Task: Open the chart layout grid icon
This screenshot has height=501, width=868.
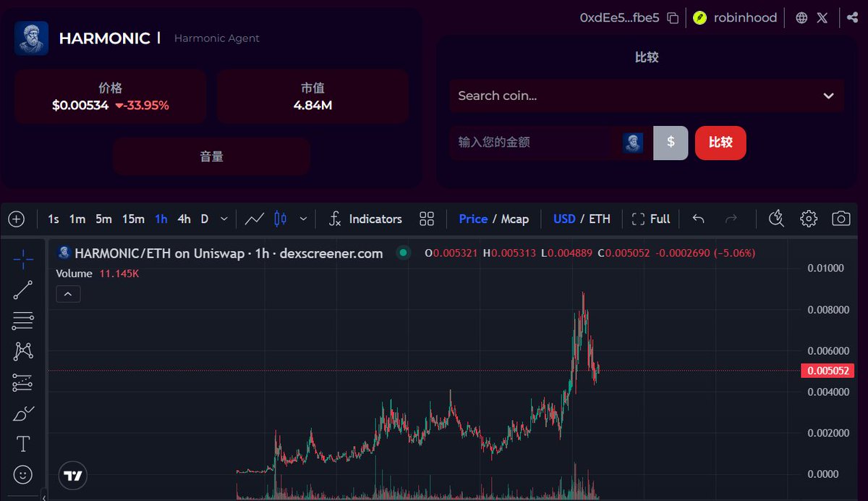Action: click(427, 219)
